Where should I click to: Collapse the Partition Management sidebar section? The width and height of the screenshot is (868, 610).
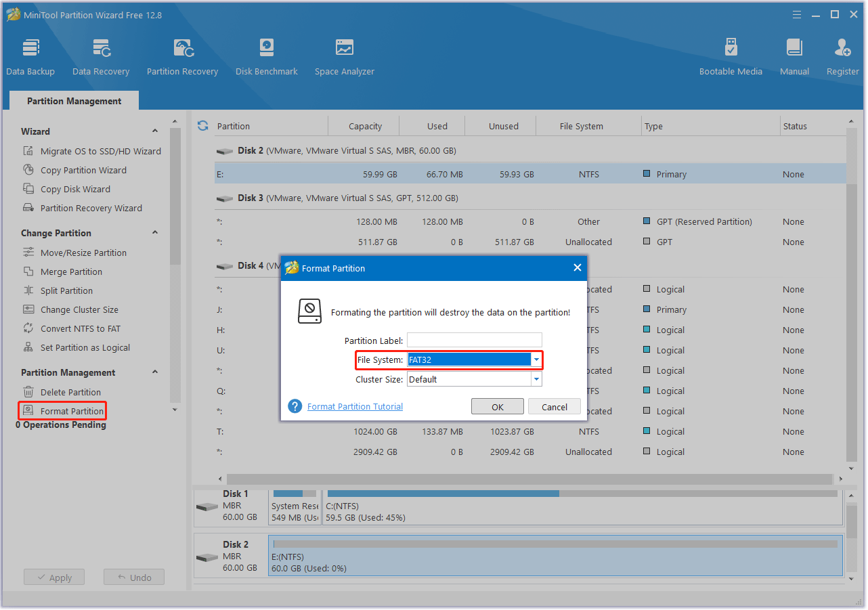(x=155, y=372)
